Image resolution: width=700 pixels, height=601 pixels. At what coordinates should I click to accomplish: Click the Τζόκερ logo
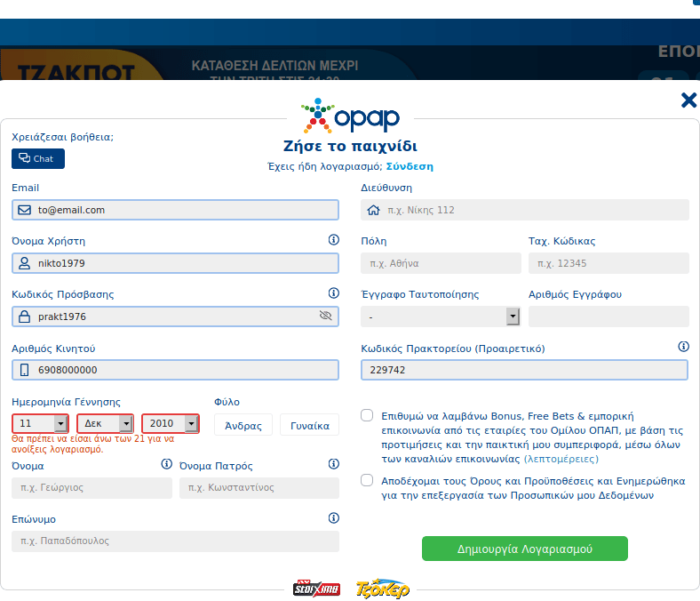pos(383,589)
